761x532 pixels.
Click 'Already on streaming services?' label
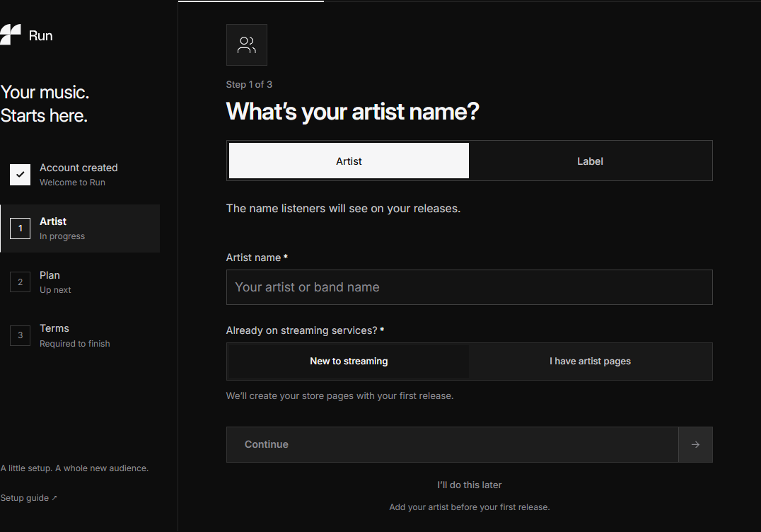pos(306,330)
